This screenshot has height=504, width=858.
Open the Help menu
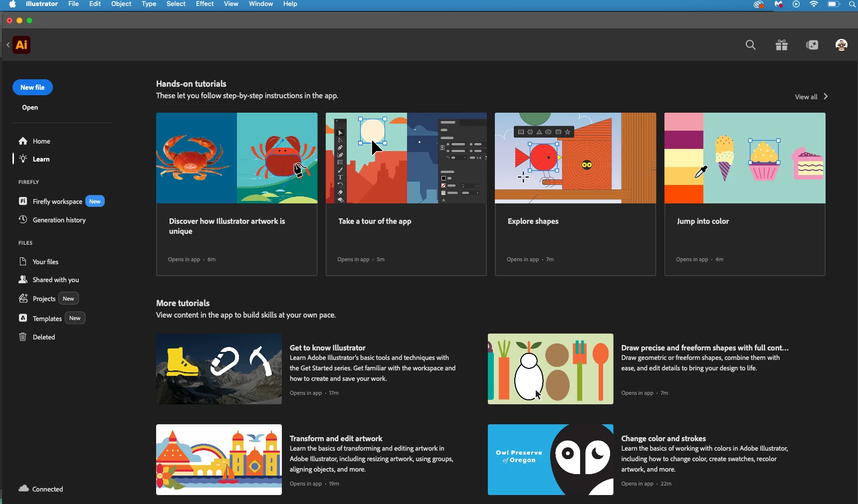[x=290, y=4]
